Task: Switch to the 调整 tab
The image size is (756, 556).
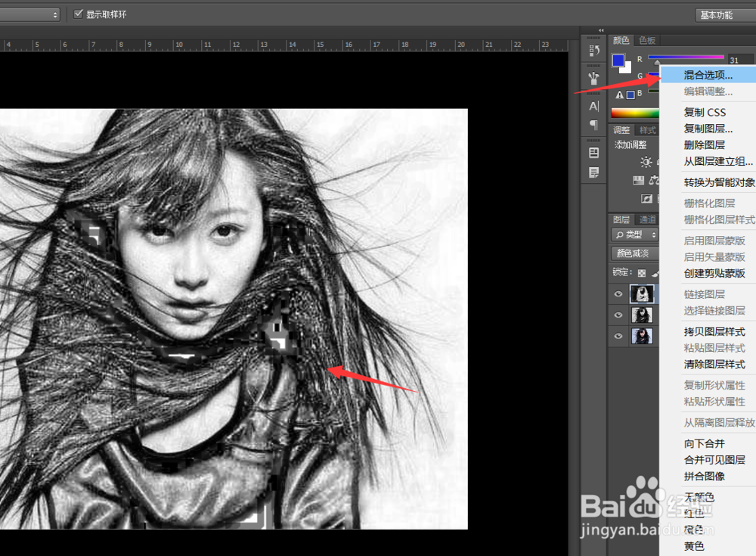Action: coord(621,130)
